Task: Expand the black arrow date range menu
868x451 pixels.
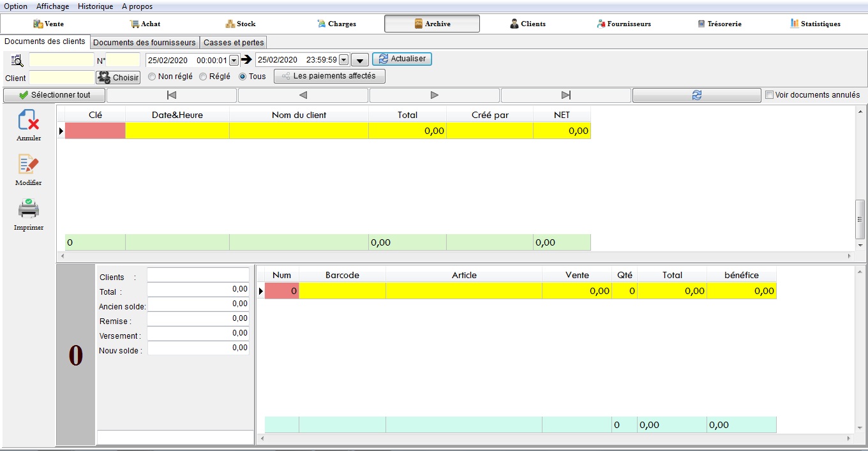Action: point(360,60)
